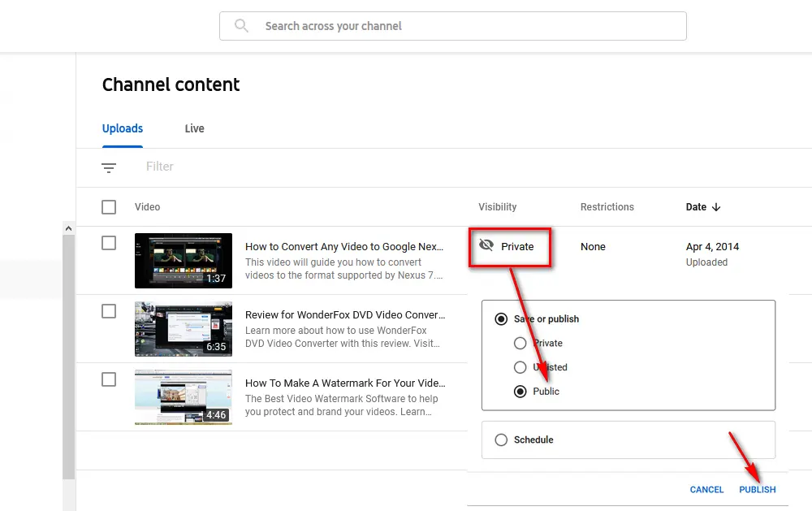The height and width of the screenshot is (511, 812).
Task: Click the Channel content heading
Action: (171, 84)
